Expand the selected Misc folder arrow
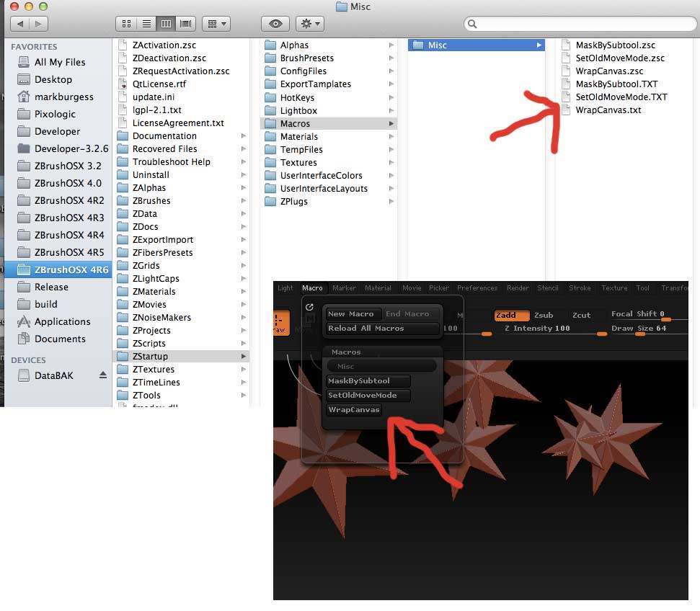 coord(539,45)
